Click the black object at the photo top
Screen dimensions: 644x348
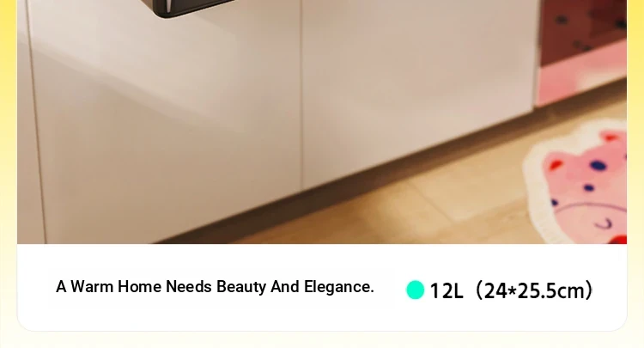193,9
